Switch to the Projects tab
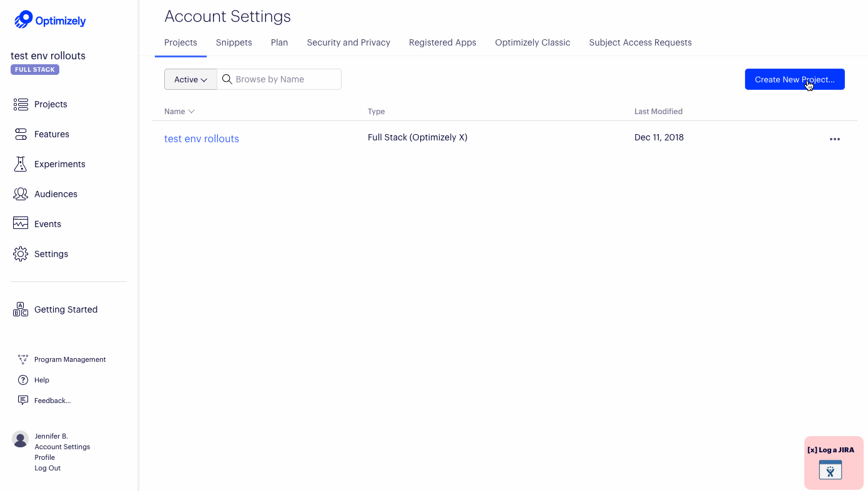Screen dimensions: 868x491 click(180, 42)
